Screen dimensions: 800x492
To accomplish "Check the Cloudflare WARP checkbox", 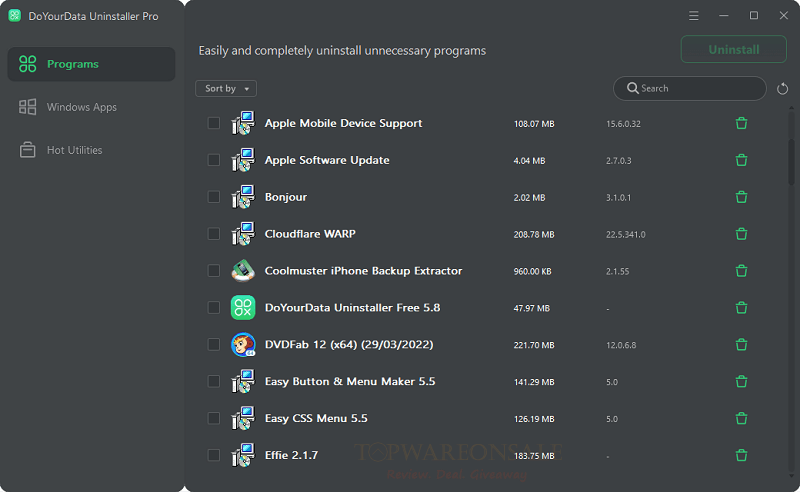I will coord(214,234).
